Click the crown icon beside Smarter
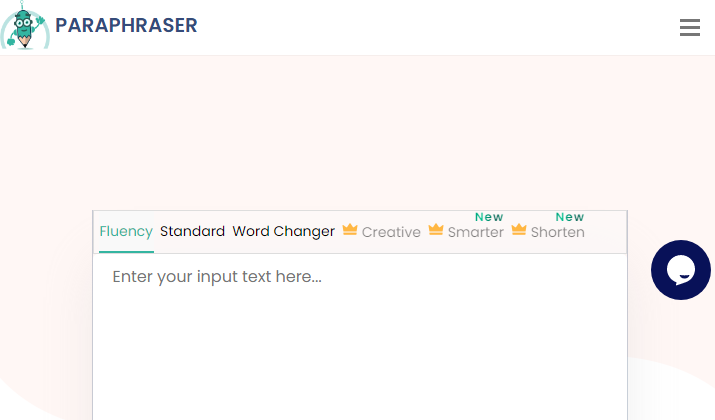715x420 pixels. [436, 229]
